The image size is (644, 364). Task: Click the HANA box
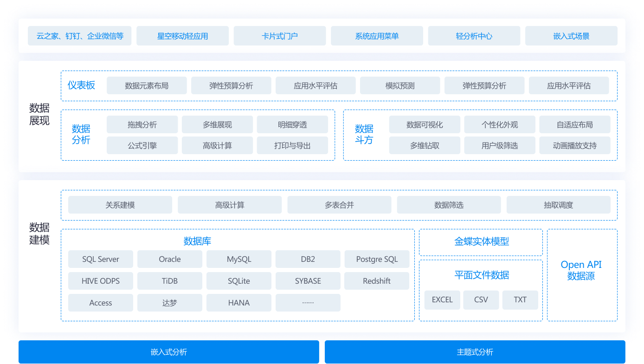pos(239,303)
